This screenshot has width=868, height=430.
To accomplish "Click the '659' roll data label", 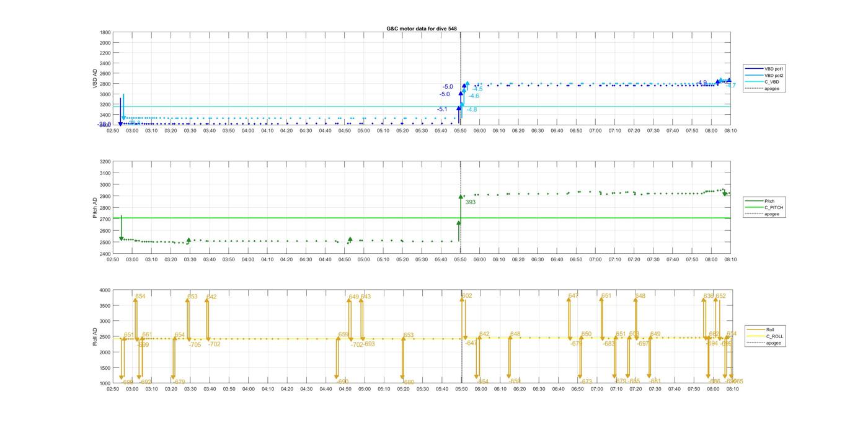I will click(x=343, y=335).
